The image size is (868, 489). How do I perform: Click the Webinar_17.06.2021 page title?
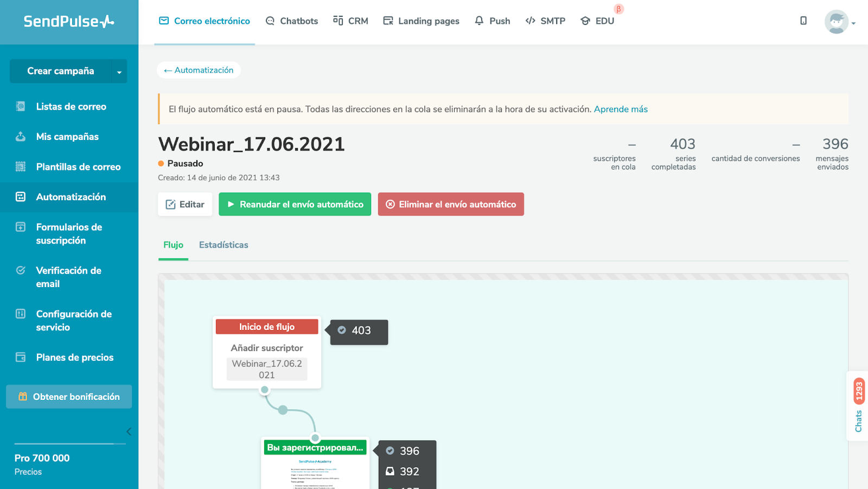251,144
